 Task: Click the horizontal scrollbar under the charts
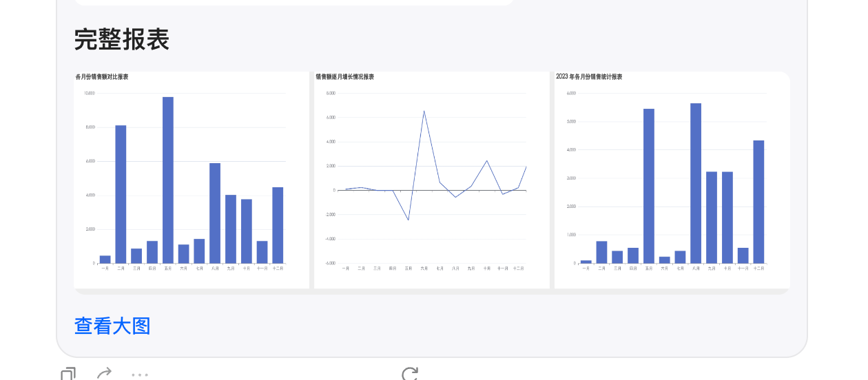432,292
